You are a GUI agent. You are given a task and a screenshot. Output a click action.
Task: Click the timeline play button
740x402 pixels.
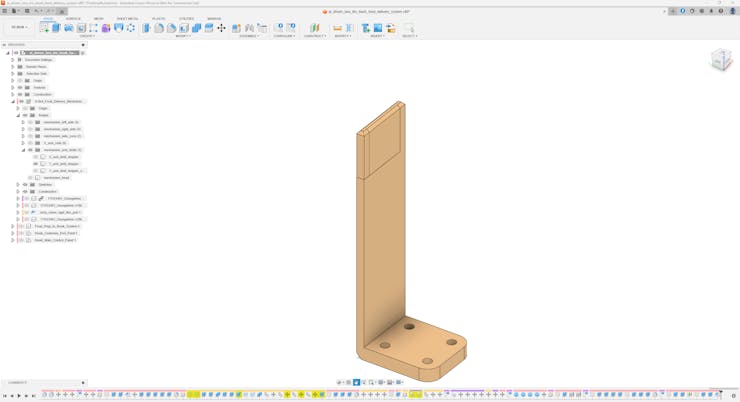pos(19,395)
